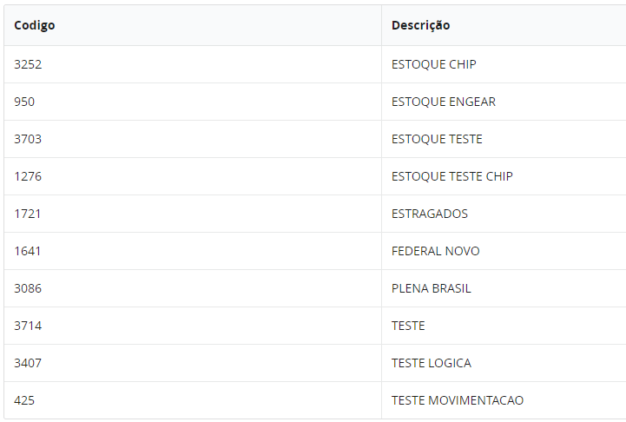Click the ESTOQUE ENGEAR row description

coord(443,102)
